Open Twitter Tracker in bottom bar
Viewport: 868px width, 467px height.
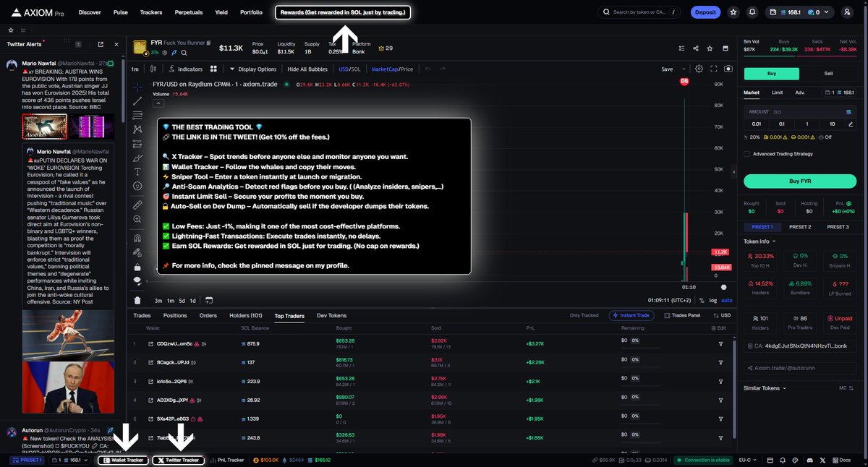(178, 460)
